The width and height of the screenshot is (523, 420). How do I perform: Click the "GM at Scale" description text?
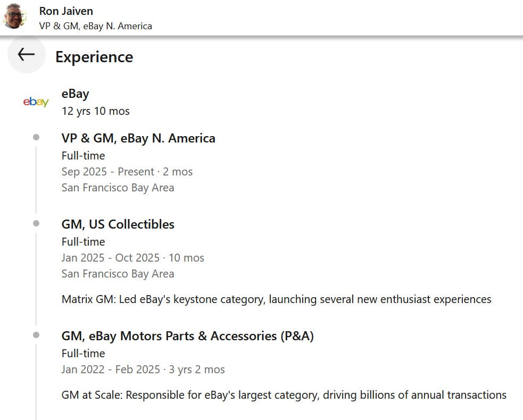coord(284,395)
